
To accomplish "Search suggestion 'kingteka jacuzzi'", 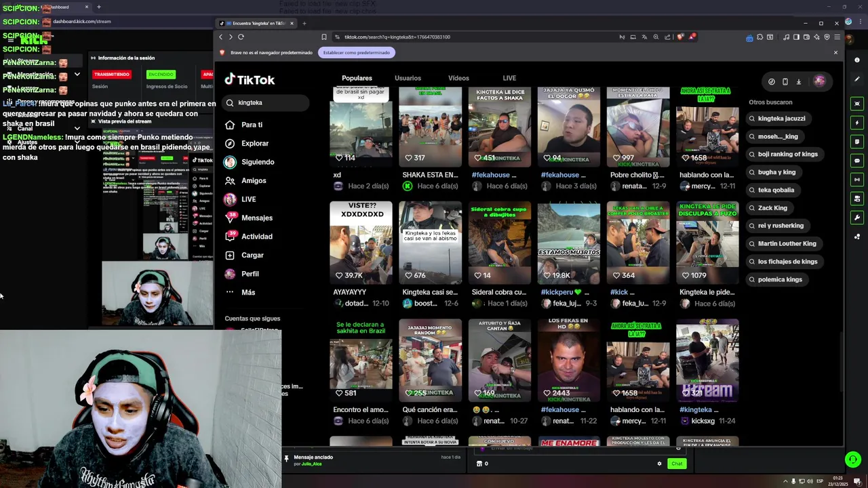I will [778, 119].
